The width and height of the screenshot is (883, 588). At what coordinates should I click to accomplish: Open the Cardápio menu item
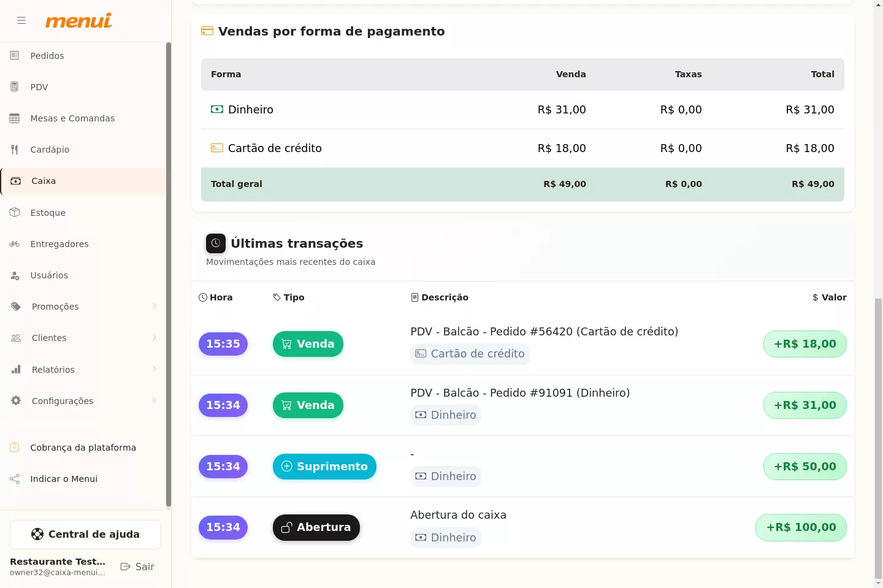click(x=83, y=150)
